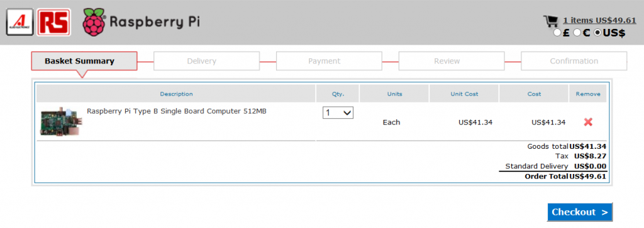
Task: Click the Remove column header
Action: (x=588, y=94)
